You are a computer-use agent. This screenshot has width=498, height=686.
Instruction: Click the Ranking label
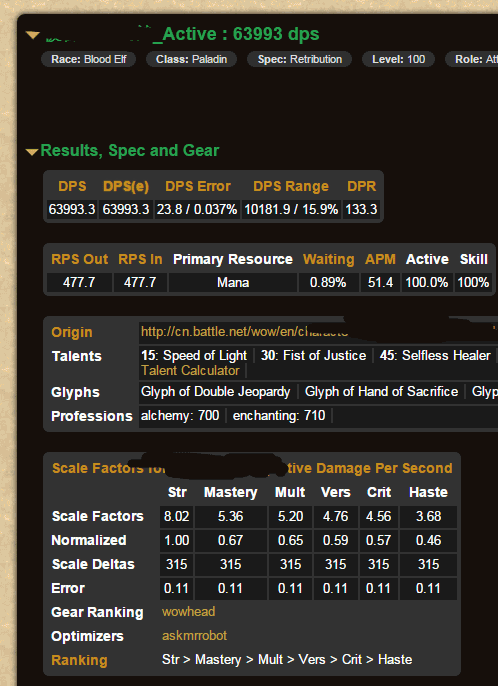click(x=79, y=660)
